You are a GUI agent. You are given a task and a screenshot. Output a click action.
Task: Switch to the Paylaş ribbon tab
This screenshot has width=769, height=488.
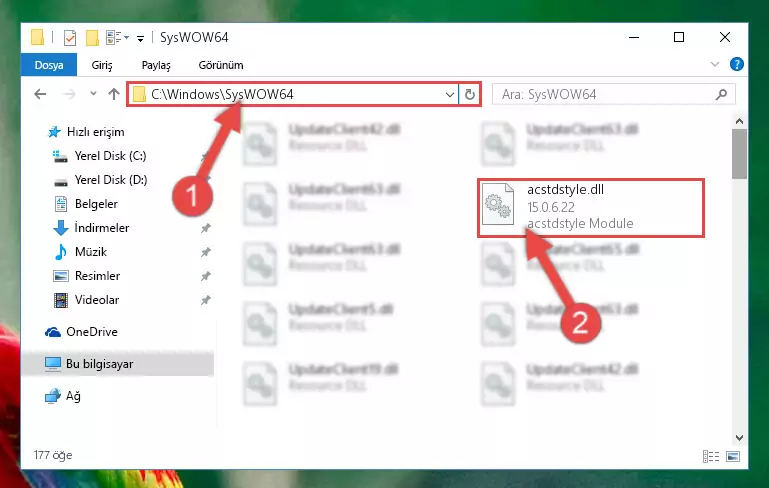[156, 65]
